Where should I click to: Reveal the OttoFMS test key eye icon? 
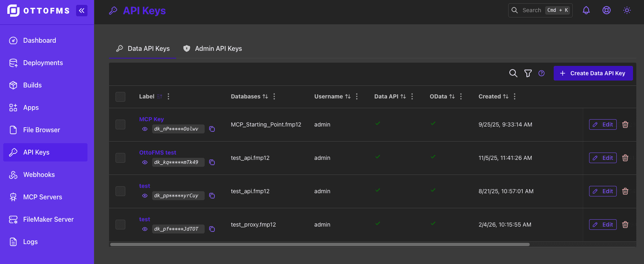(144, 162)
